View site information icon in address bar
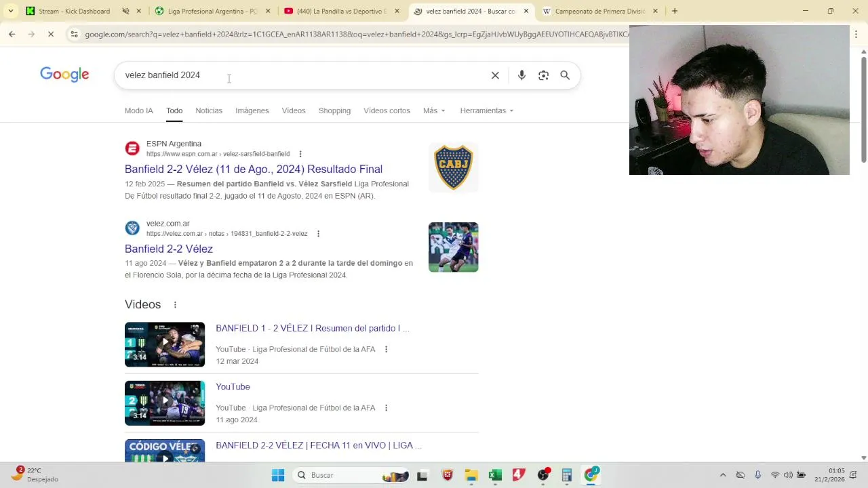The height and width of the screenshot is (488, 868). click(74, 34)
